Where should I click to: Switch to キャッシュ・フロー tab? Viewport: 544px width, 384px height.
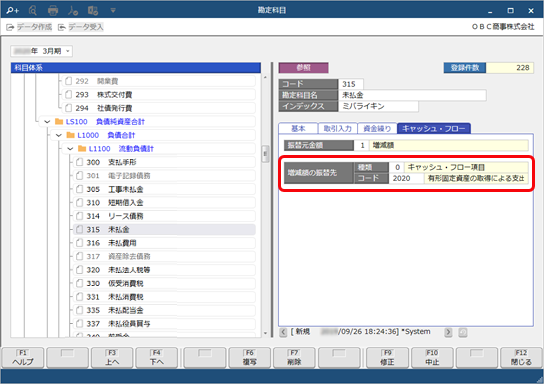point(434,128)
